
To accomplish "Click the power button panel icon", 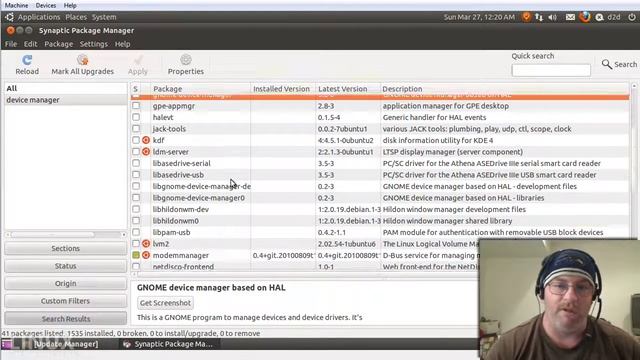I will [631, 17].
